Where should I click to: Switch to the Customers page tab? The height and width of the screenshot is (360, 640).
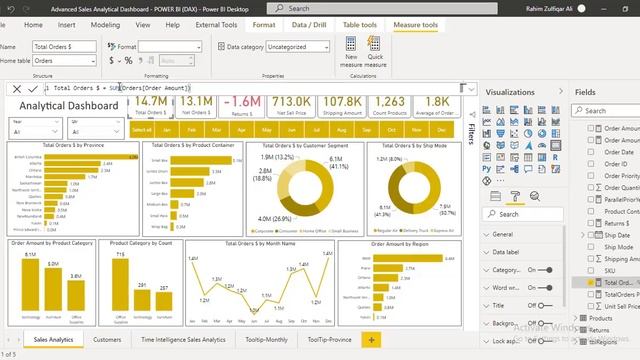coord(107,340)
